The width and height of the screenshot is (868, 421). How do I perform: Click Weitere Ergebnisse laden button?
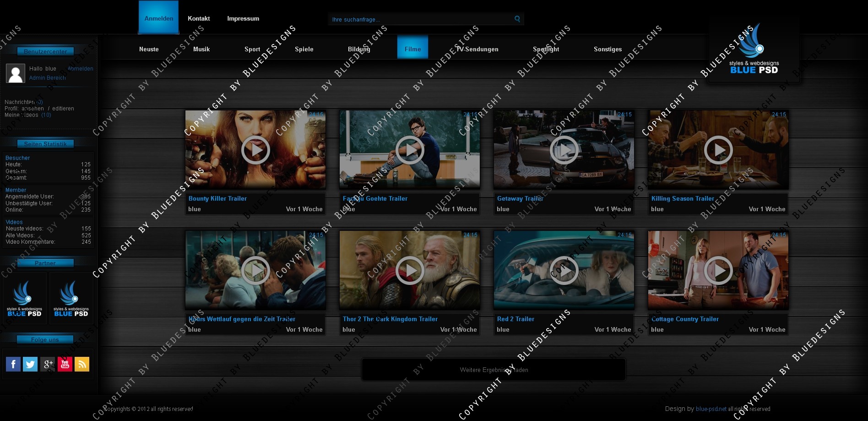pos(494,370)
